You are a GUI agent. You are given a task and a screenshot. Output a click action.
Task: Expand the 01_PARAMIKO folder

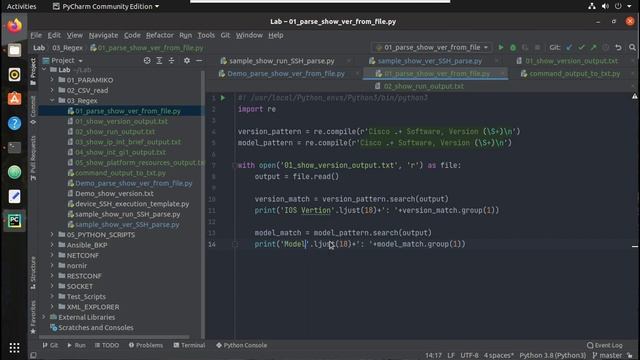(x=52, y=80)
